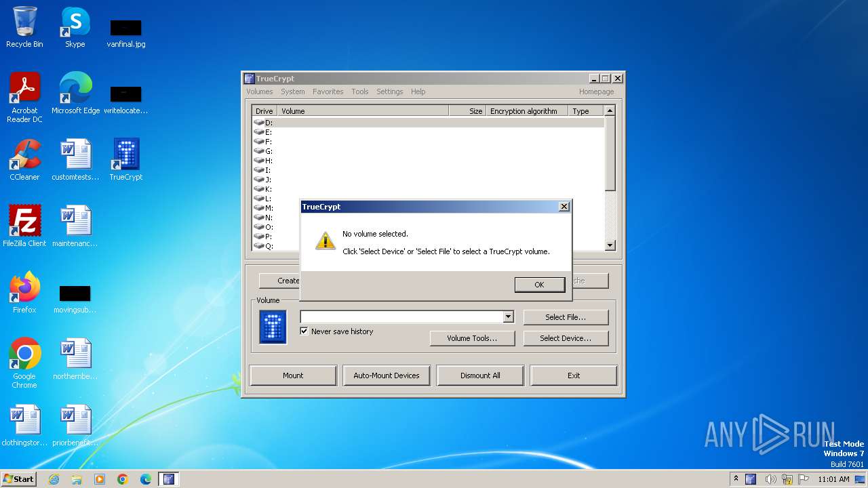The image size is (868, 488).
Task: Open the Help menu
Action: [x=418, y=91]
